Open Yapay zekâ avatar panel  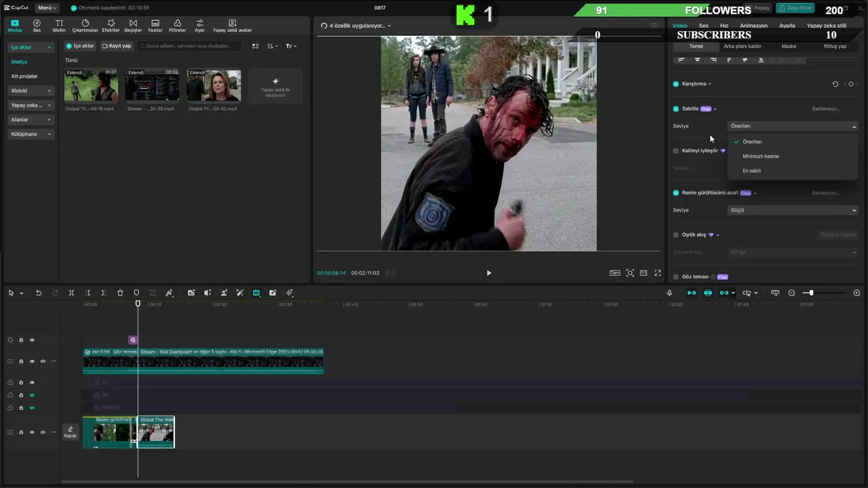tap(232, 26)
